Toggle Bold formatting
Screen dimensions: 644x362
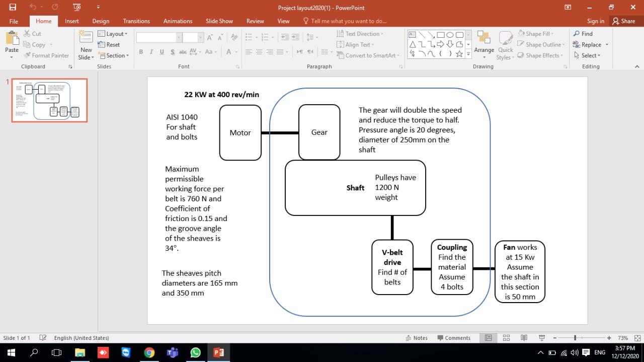141,52
